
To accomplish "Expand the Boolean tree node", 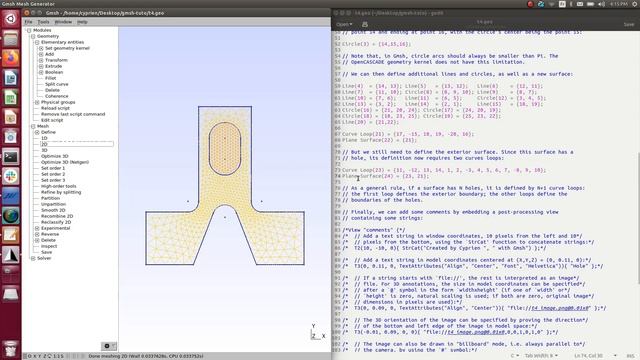I will [41, 72].
